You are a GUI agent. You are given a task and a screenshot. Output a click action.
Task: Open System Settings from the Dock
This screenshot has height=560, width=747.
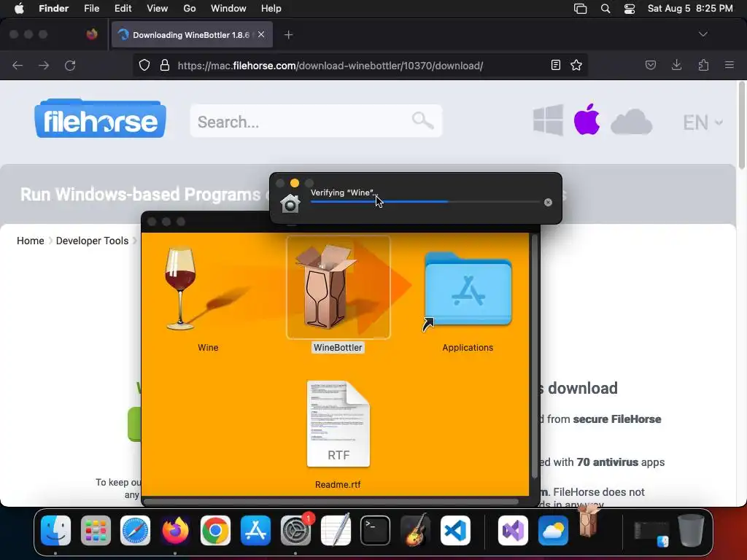(x=295, y=531)
